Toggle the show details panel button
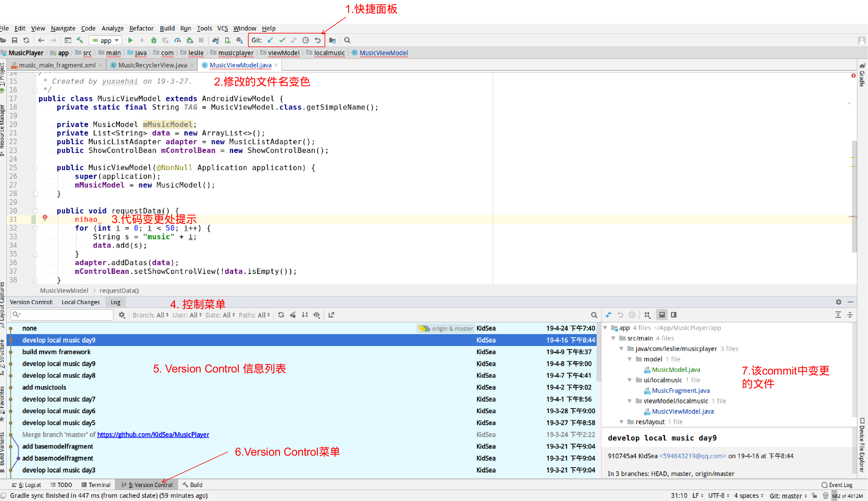 [x=662, y=315]
